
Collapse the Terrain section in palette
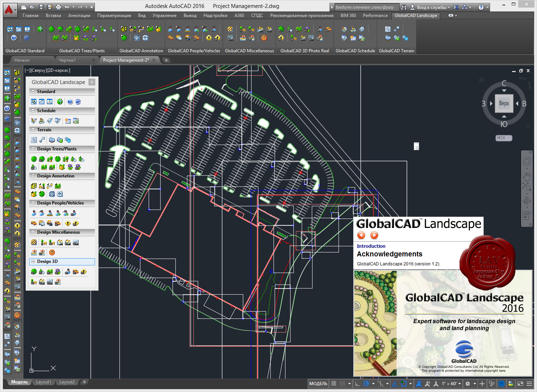[x=33, y=130]
